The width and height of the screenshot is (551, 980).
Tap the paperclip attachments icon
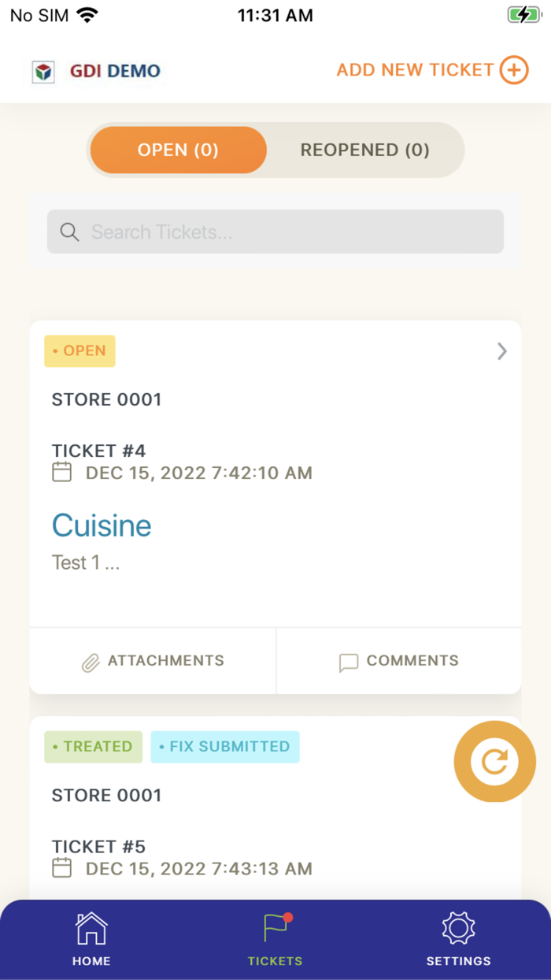click(91, 663)
